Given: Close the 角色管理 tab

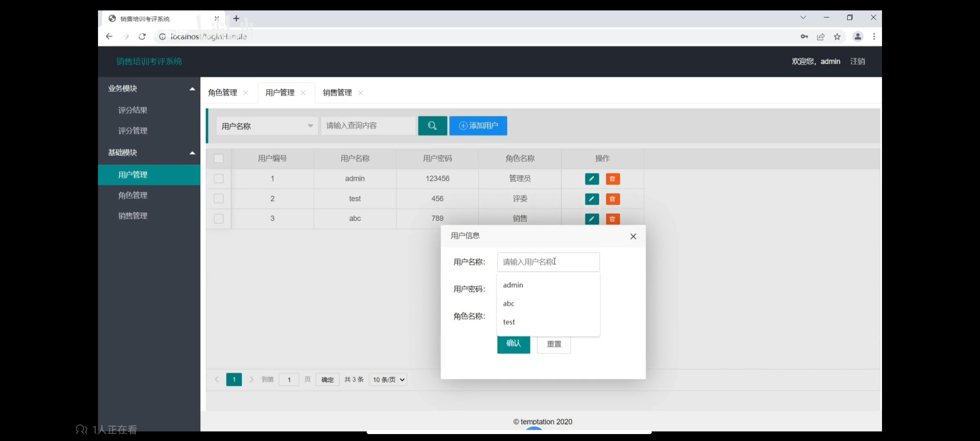Looking at the screenshot, I should click(246, 93).
